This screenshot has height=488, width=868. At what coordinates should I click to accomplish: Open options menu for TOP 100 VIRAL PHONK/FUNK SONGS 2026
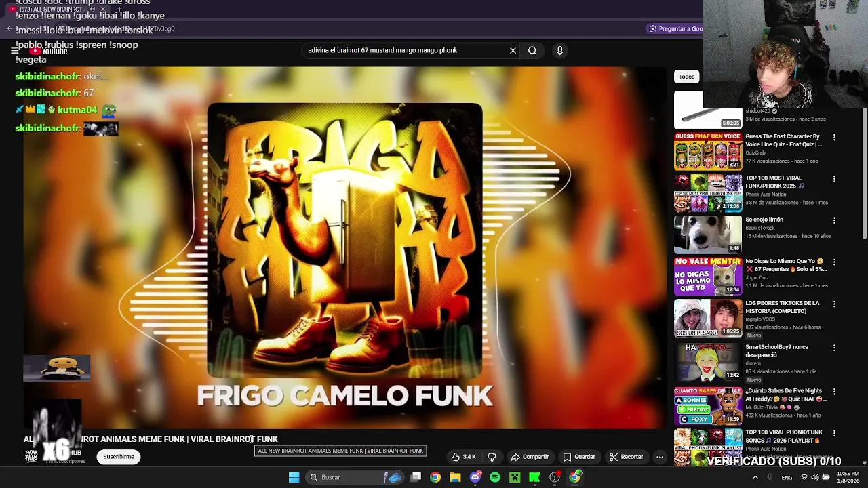coord(834,433)
